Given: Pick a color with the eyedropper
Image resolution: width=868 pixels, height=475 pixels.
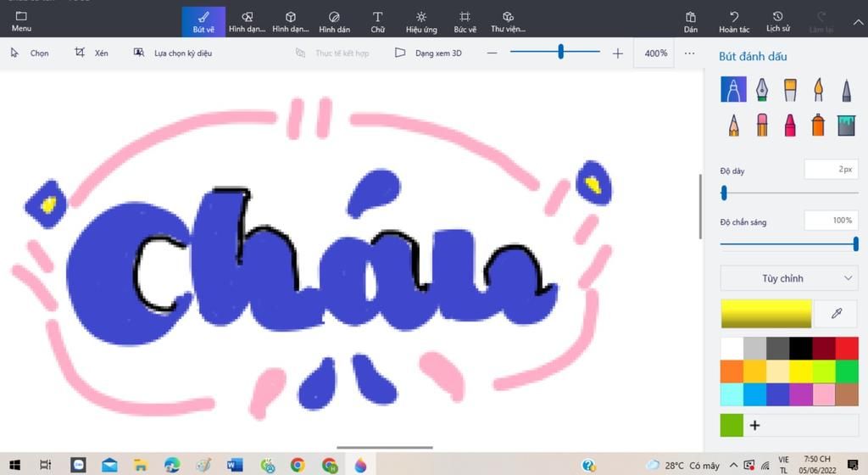Looking at the screenshot, I should click(837, 314).
